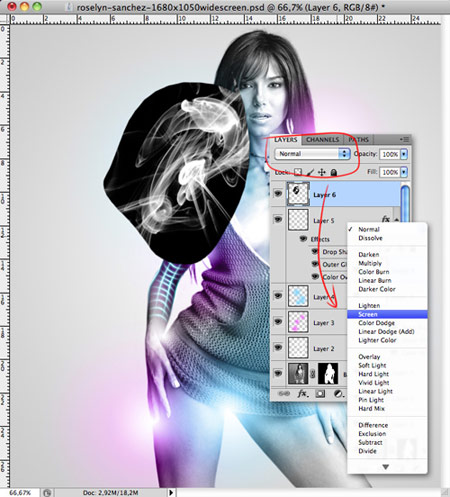Choose Linear Dodge (Add) blend mode
The width and height of the screenshot is (450, 497).
[x=387, y=331]
